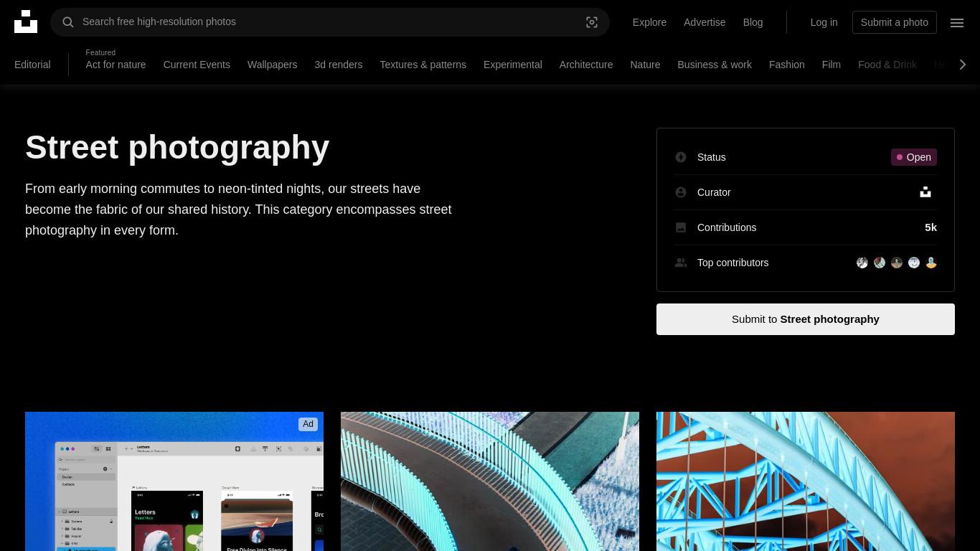The height and width of the screenshot is (551, 980).
Task: Click the Open status badge
Action: click(x=914, y=157)
